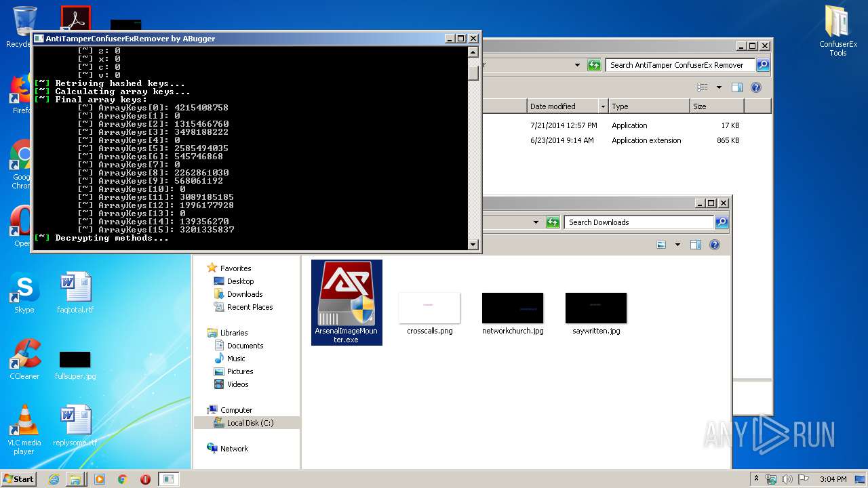Viewport: 868px width, 488px height.
Task: Open address history dropdown in Downloads window
Action: coord(536,222)
